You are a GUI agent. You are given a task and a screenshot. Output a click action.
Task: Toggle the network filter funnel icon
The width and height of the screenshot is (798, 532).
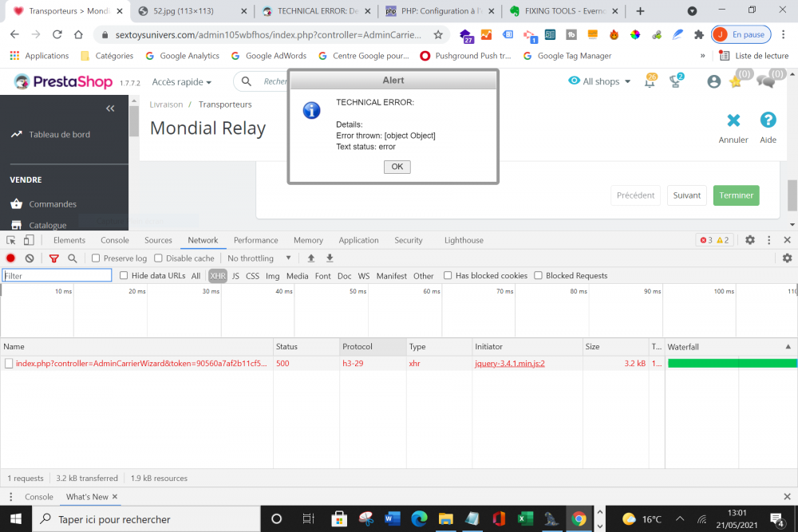(x=53, y=258)
